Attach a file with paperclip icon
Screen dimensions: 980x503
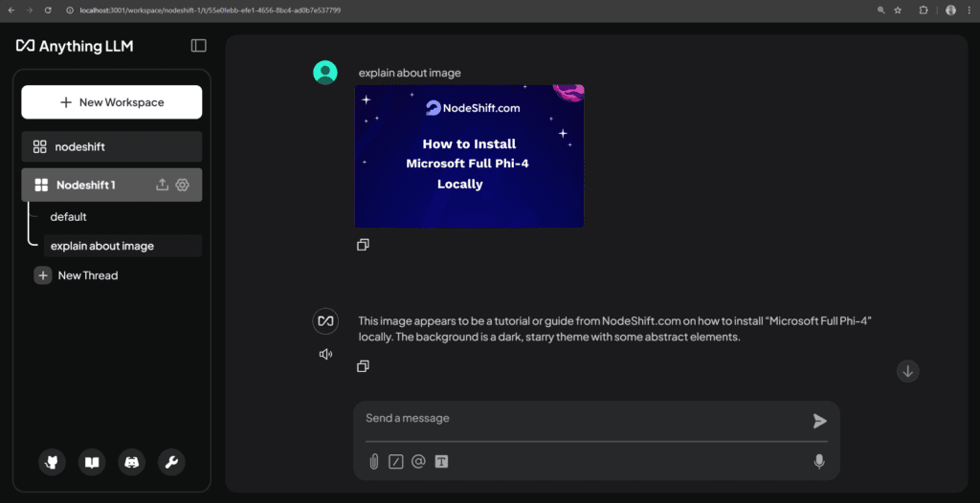[x=374, y=462]
